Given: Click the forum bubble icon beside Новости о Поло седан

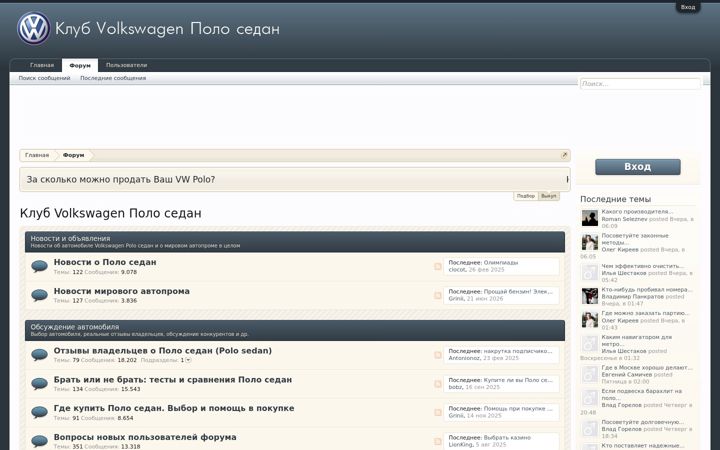Looking at the screenshot, I should [39, 266].
